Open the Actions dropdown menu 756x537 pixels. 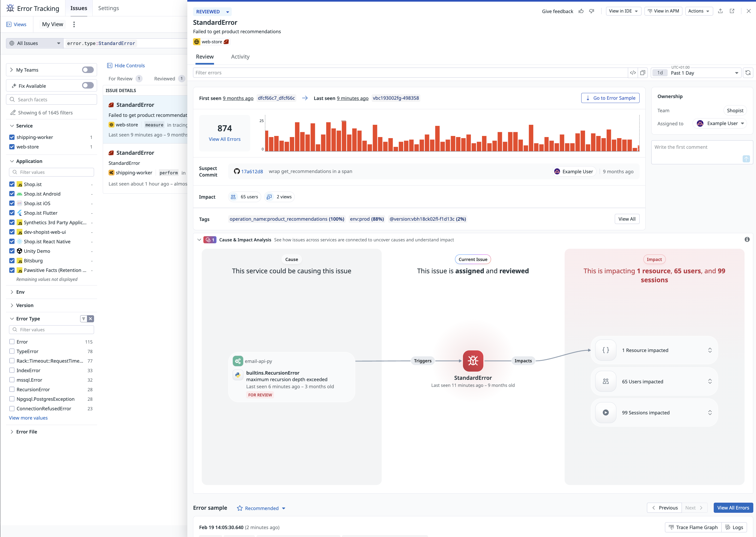click(x=699, y=11)
